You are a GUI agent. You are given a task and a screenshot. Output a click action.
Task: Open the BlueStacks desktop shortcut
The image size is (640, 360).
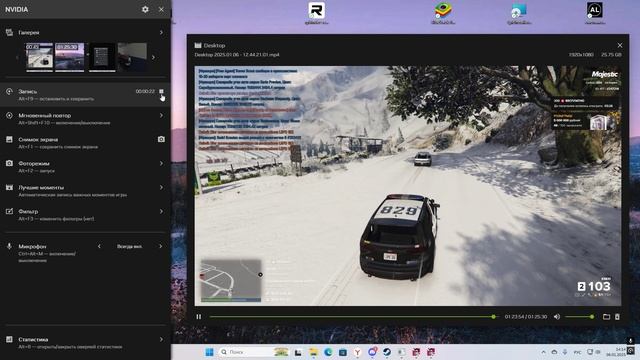pos(443,13)
